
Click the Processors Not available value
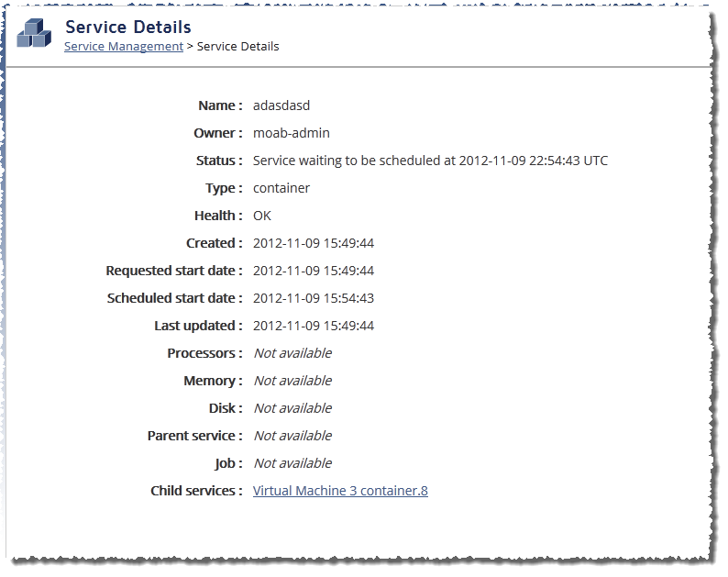click(x=293, y=353)
